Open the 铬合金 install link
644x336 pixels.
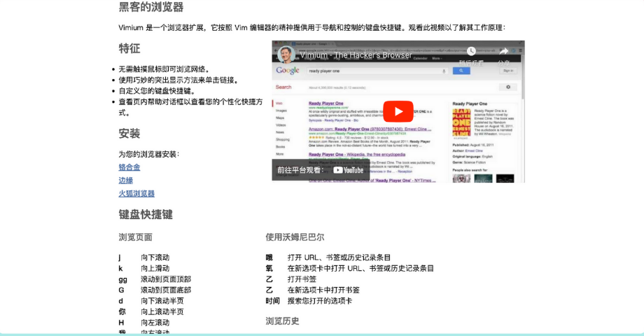[x=129, y=167]
